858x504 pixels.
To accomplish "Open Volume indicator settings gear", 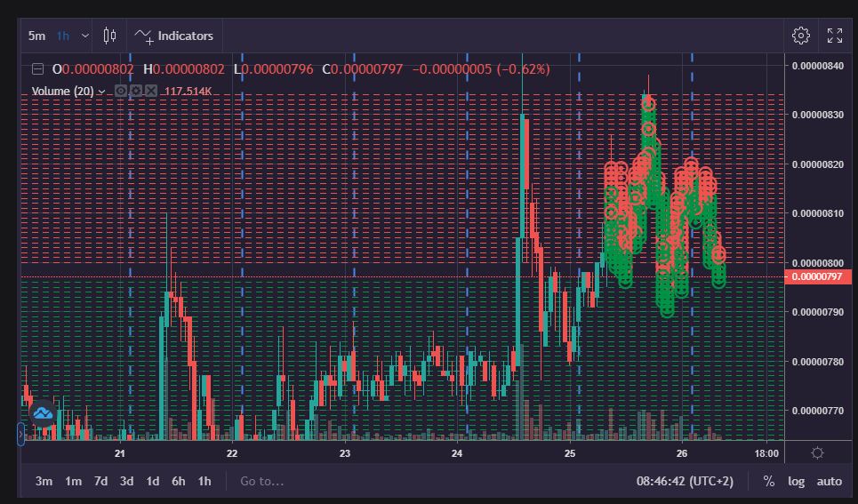I will pos(136,91).
